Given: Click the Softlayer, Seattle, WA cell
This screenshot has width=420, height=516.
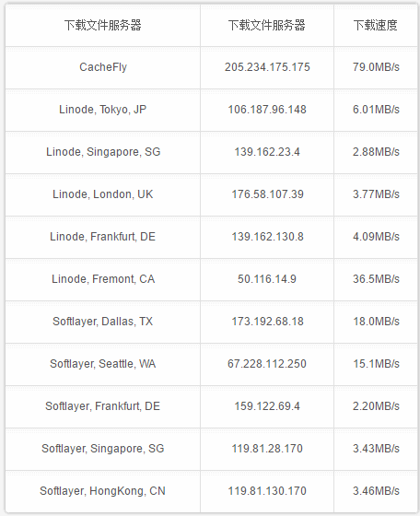Looking at the screenshot, I should pos(102,364).
